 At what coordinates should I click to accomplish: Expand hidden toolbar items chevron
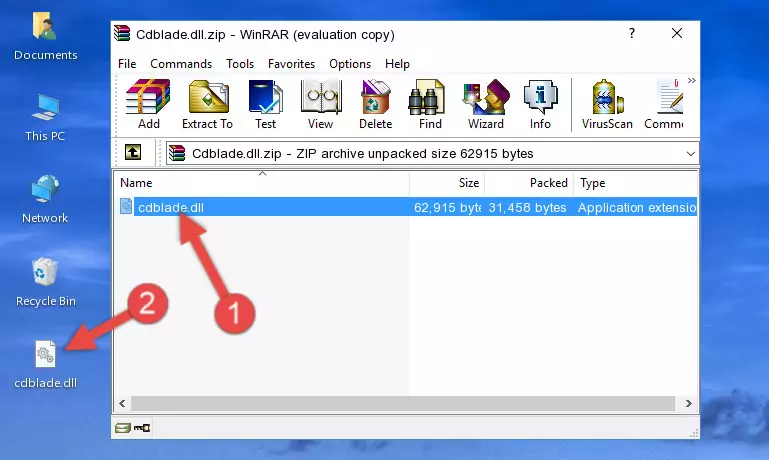click(692, 80)
